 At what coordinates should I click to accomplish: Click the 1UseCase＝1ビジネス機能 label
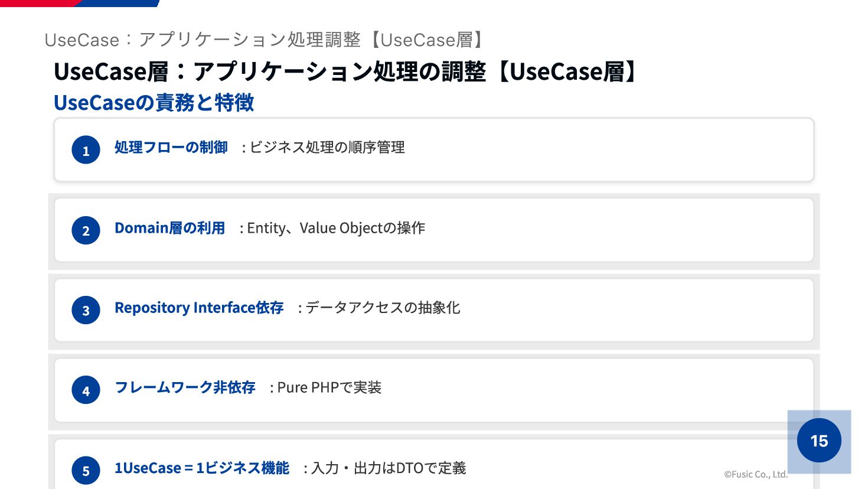click(x=201, y=468)
